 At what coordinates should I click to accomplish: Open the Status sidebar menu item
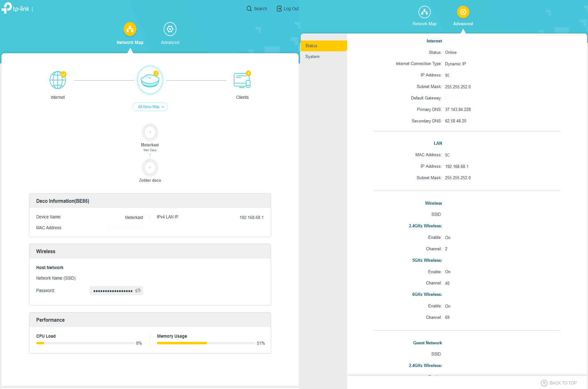[x=324, y=46]
